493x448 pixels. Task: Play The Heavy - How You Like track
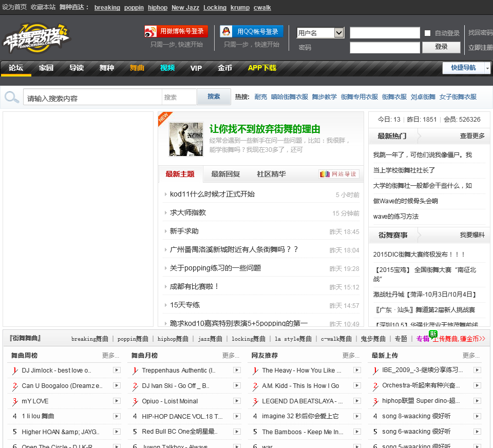[x=357, y=370]
